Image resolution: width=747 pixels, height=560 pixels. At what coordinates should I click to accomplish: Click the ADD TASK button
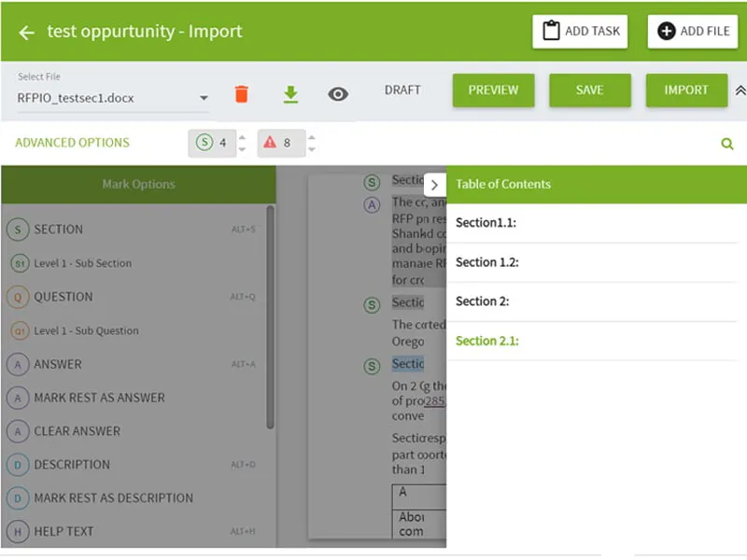click(580, 31)
